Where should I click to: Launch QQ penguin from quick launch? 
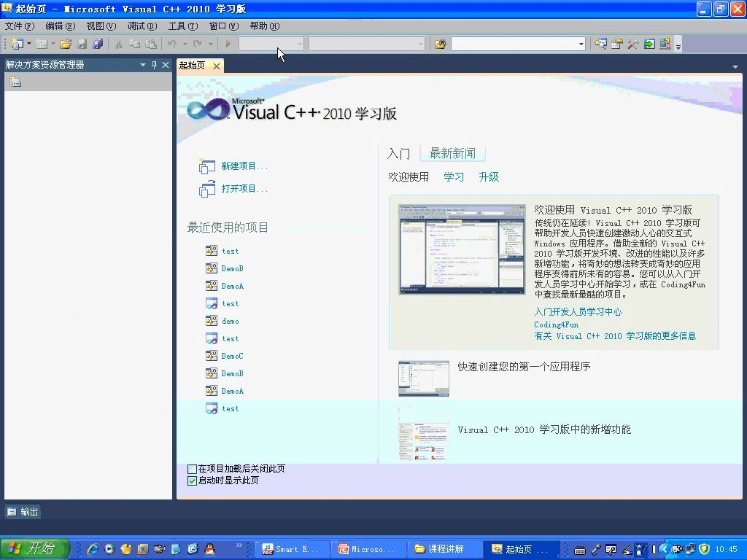tap(209, 548)
